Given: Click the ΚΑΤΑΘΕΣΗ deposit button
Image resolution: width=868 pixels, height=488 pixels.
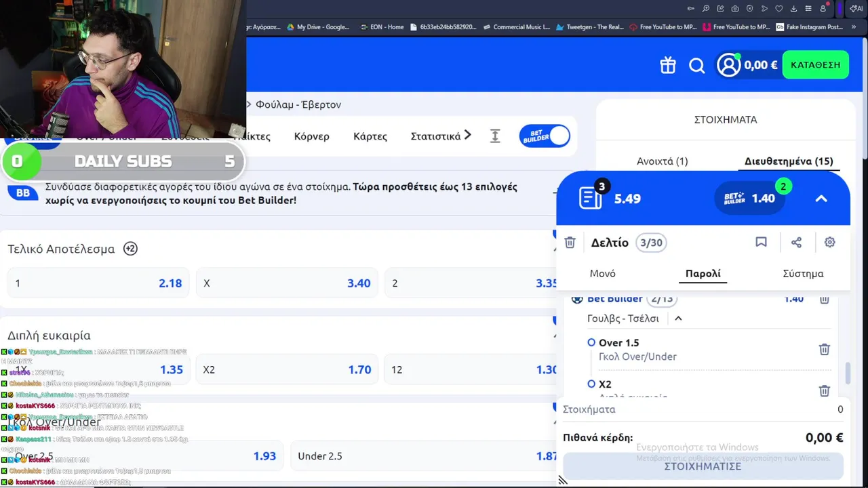Looking at the screenshot, I should pyautogui.click(x=815, y=65).
